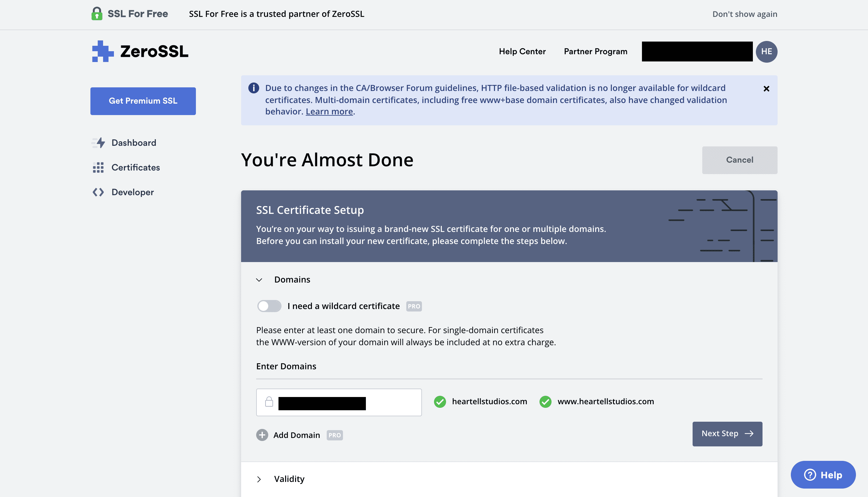Click the Certificates grid icon

(98, 167)
